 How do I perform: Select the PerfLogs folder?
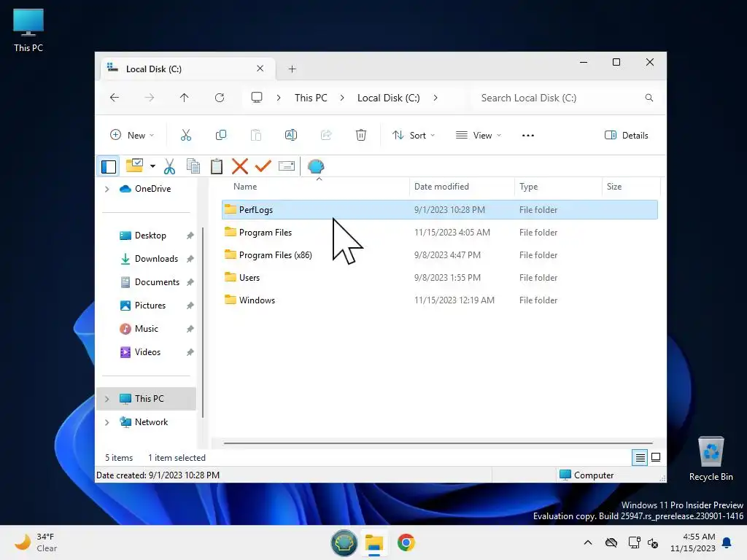click(x=439, y=209)
